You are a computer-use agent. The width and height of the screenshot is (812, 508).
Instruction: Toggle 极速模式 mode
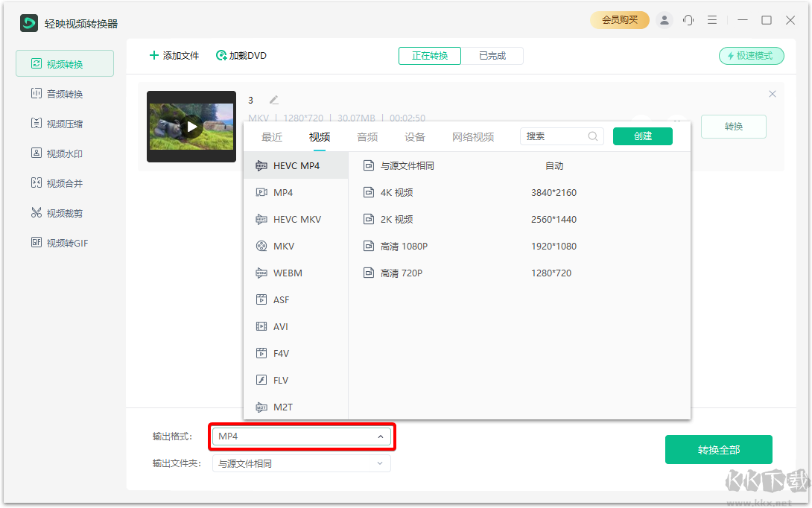pos(751,55)
